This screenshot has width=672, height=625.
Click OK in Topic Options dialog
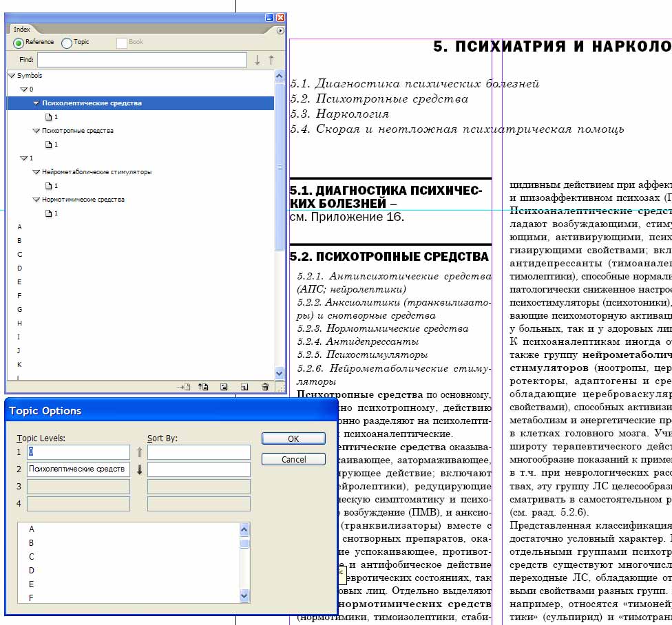293,438
